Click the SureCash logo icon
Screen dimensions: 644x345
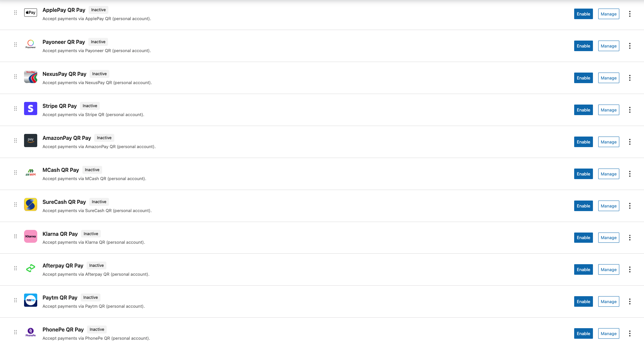(x=31, y=204)
